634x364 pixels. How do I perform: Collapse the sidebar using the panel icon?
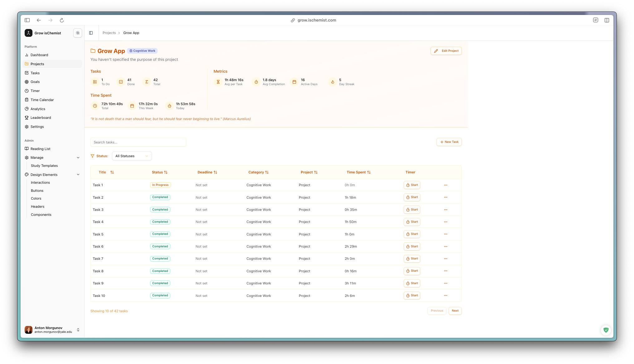[x=91, y=33]
